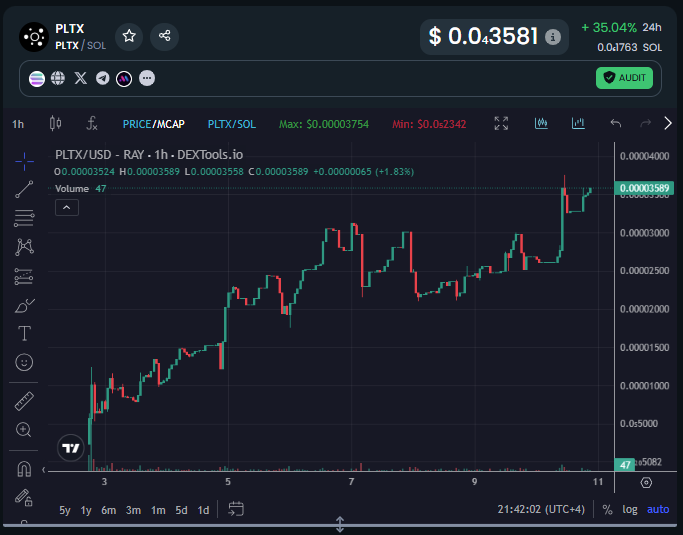Select the pattern drawing tool

24,247
